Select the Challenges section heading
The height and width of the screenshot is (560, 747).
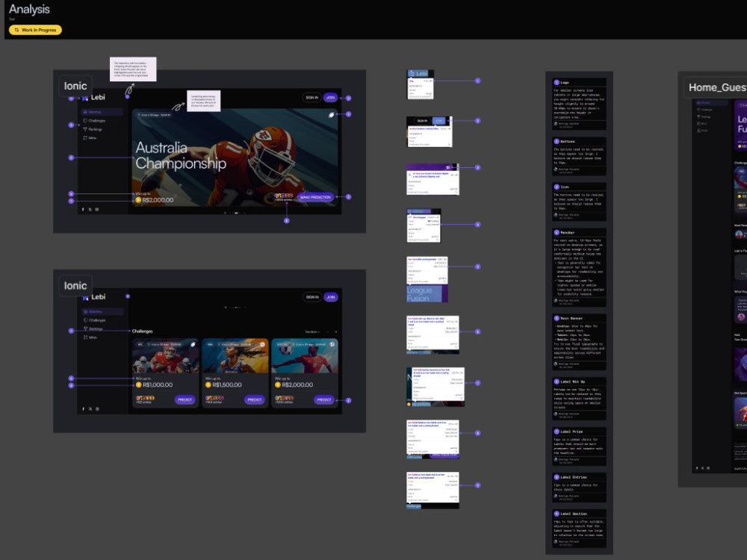click(143, 332)
